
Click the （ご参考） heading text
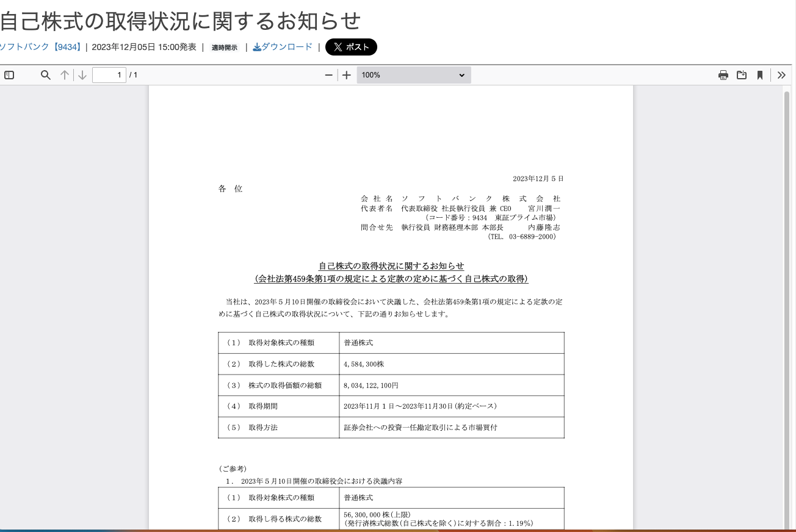point(233,469)
